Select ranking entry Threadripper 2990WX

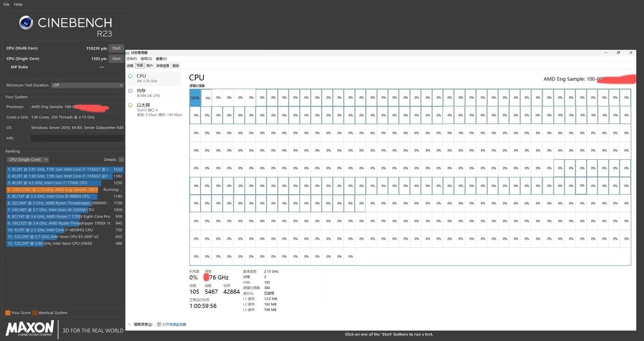(65, 203)
